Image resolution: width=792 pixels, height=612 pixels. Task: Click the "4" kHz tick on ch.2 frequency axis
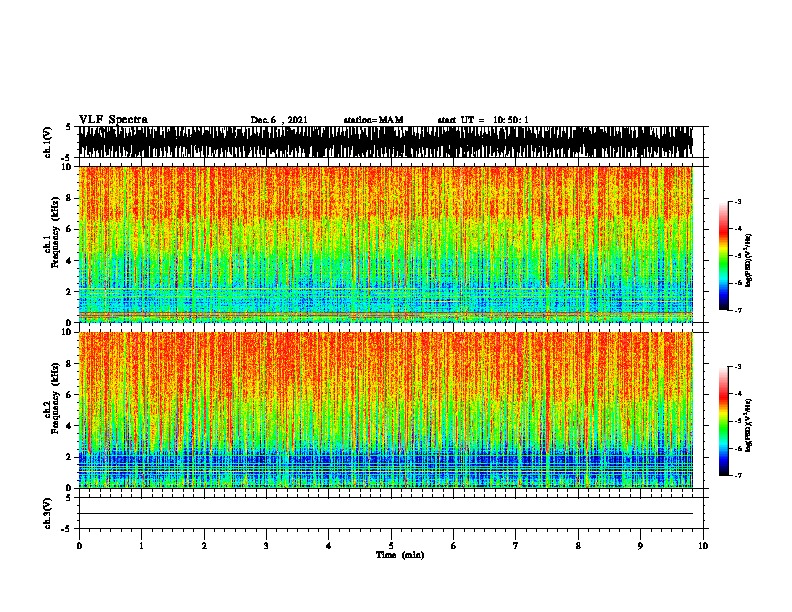pyautogui.click(x=70, y=426)
